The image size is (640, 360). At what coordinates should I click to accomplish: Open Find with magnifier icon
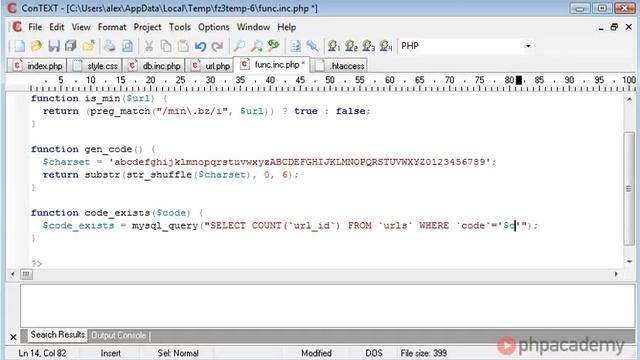239,46
